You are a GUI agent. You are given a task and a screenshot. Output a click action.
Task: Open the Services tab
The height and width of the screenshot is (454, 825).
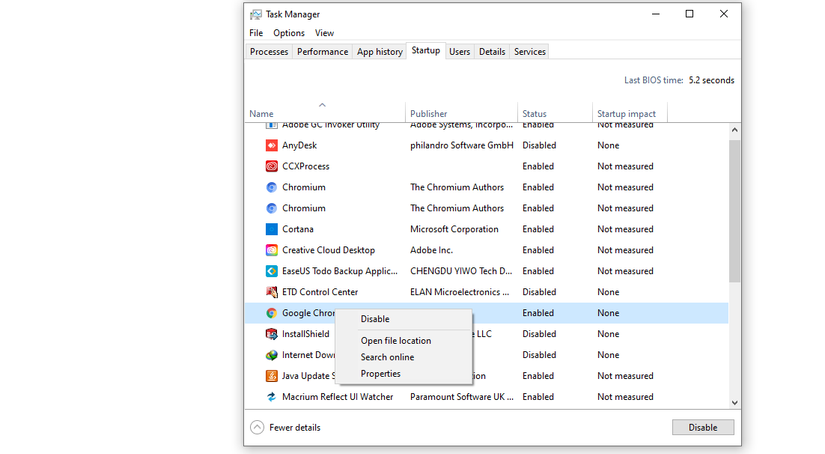[530, 52]
